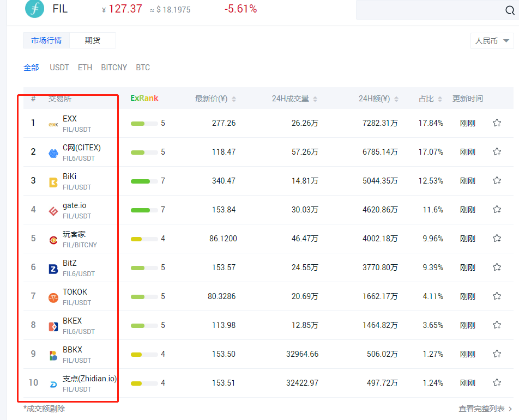Open the EXX exchange name link

70,118
